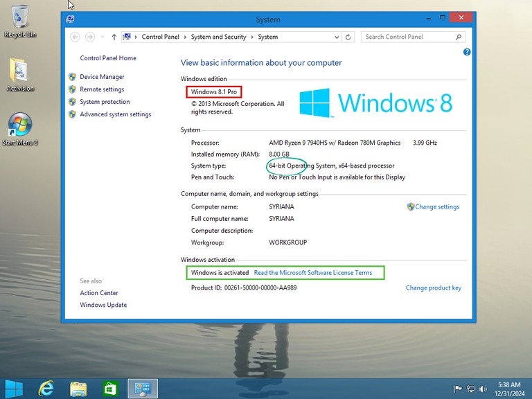
Task: Click the shield icon beside Remote settings
Action: coord(72,89)
